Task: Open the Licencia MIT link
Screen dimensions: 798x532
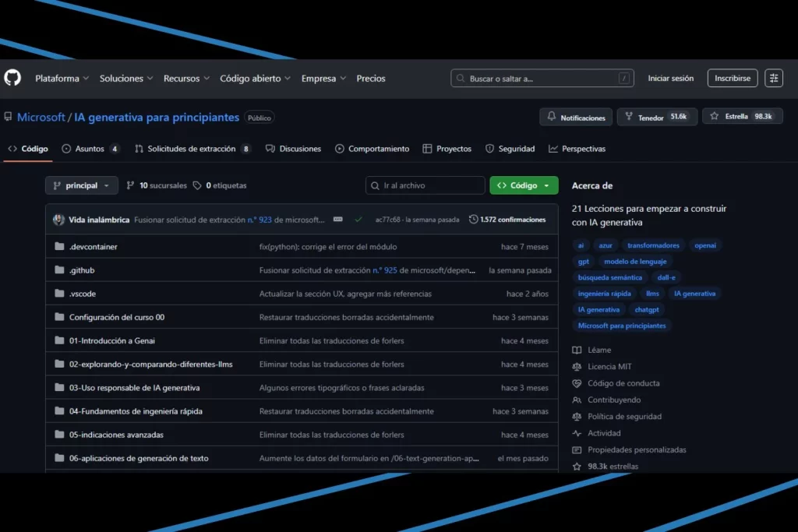Action: [609, 367]
